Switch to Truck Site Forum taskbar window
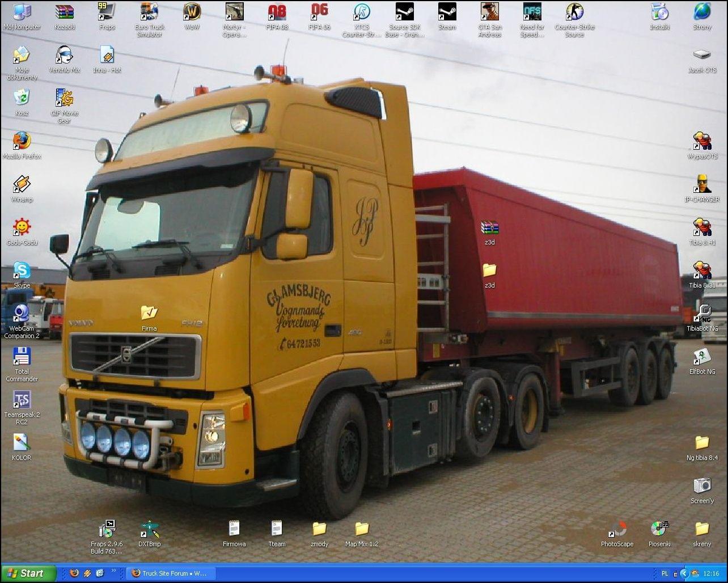Viewport: 728px width, 583px height. click(171, 573)
